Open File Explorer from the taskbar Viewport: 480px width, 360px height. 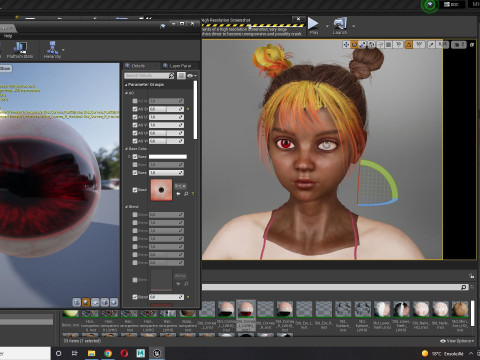[x=91, y=353]
